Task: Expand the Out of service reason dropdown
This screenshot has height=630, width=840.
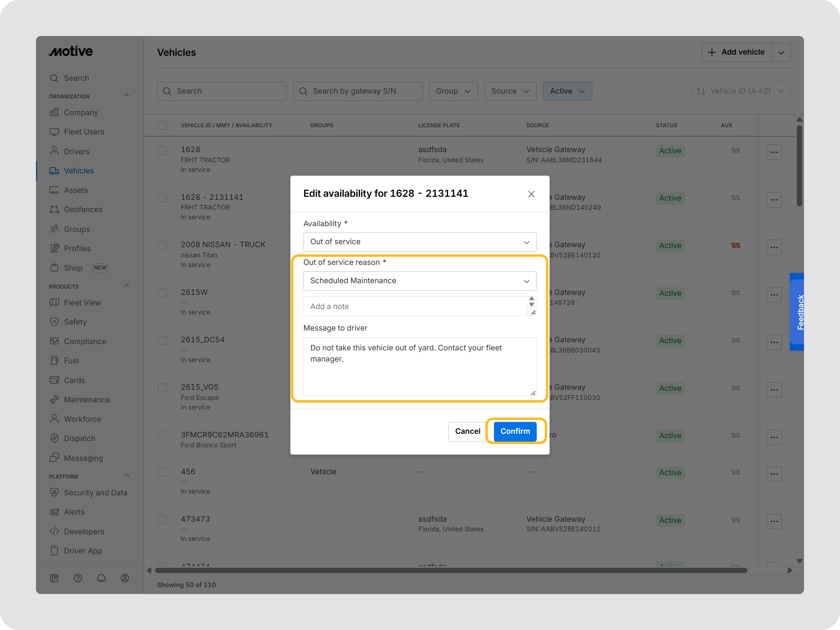Action: [420, 281]
